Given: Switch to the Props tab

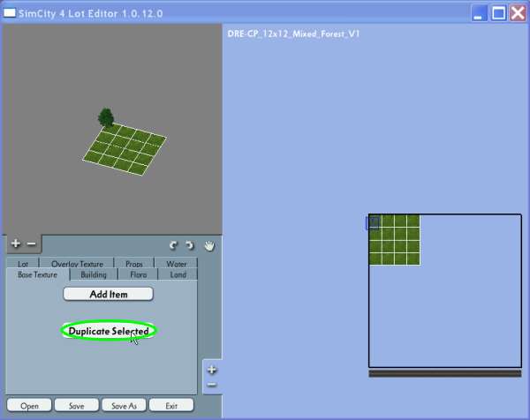Looking at the screenshot, I should click(x=134, y=263).
